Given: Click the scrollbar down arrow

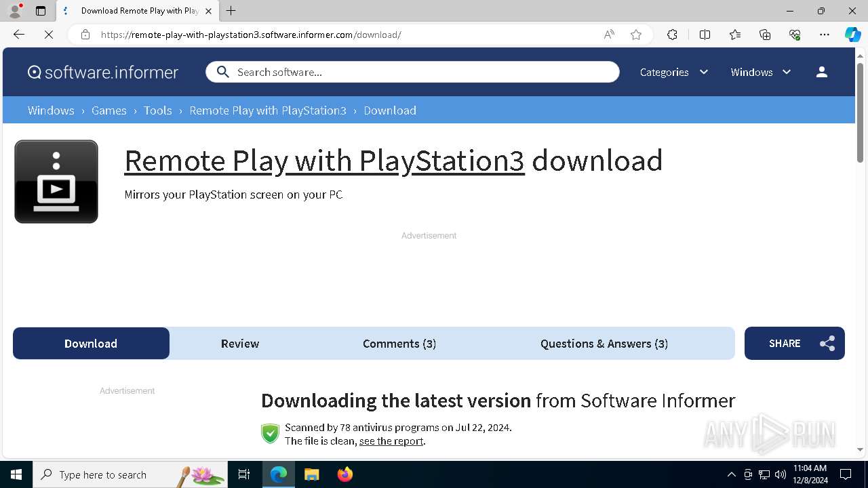Looking at the screenshot, I should (x=860, y=449).
